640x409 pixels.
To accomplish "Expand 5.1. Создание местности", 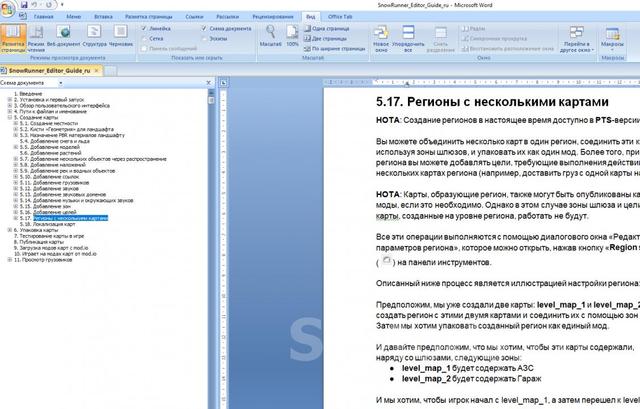I will click(16, 123).
